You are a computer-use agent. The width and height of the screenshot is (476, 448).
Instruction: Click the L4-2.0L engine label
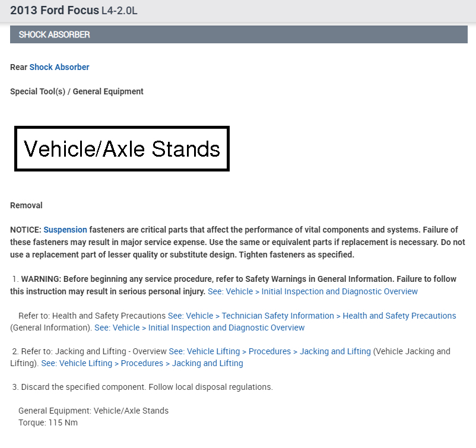120,11
